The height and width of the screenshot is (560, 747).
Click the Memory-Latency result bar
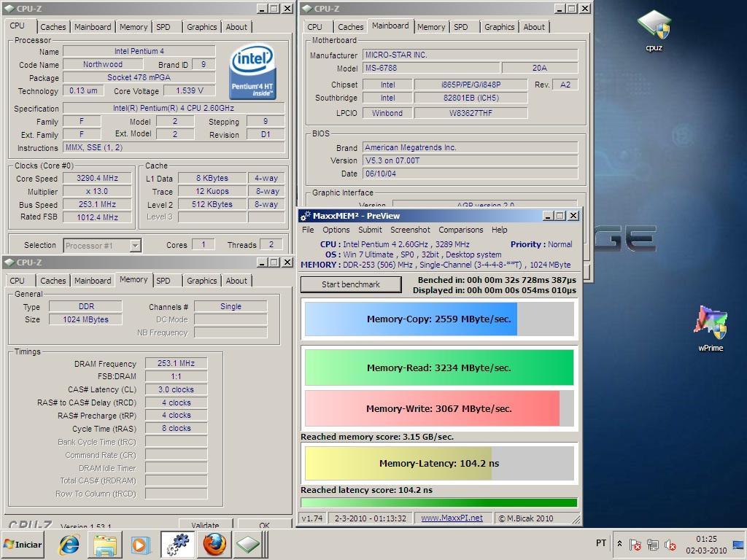click(x=438, y=463)
